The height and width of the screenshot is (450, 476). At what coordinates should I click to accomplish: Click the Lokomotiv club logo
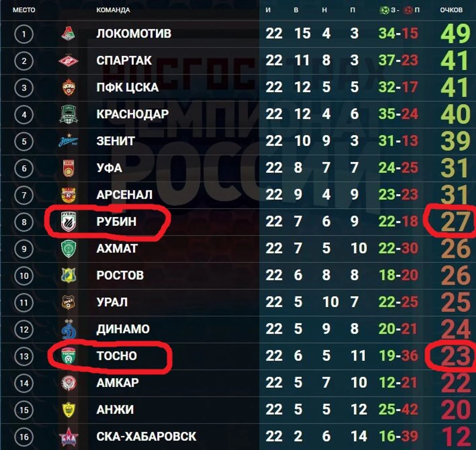pos(68,33)
